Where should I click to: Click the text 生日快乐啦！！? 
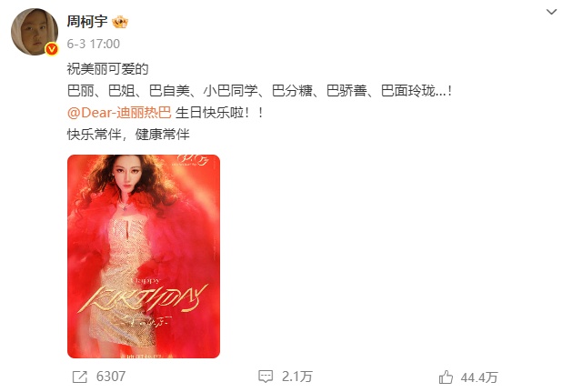click(219, 113)
